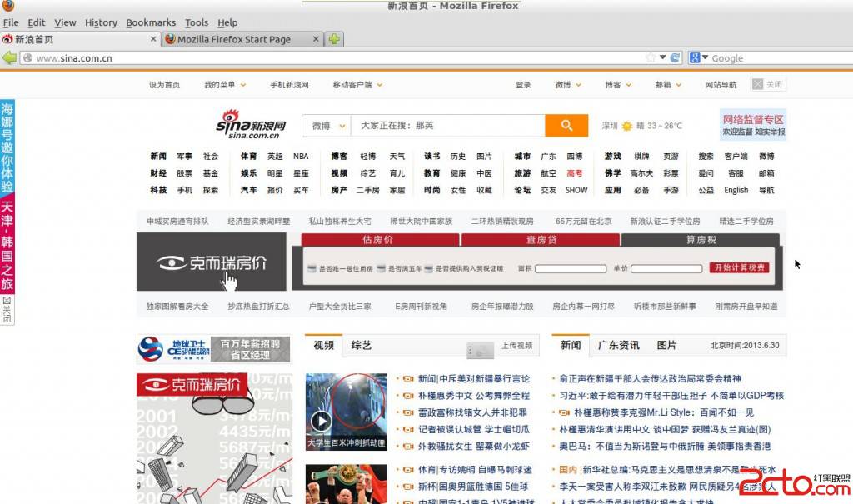Click the reload page icon in address bar

point(675,57)
